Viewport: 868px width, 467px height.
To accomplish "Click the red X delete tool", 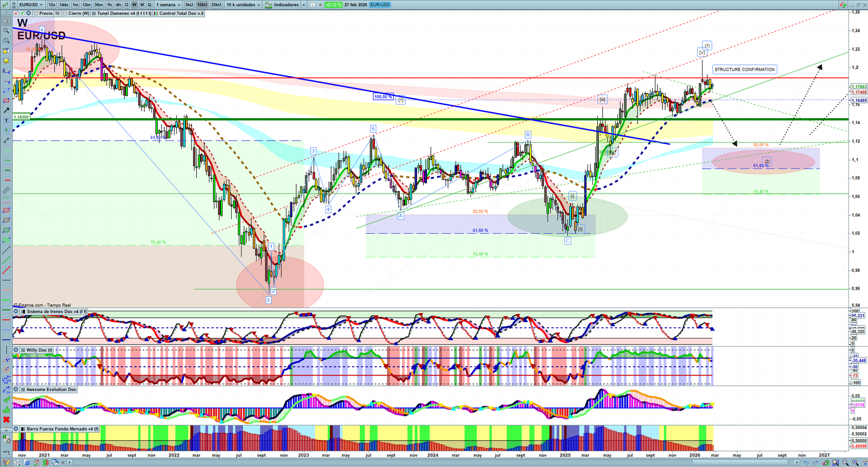I will tap(6, 419).
